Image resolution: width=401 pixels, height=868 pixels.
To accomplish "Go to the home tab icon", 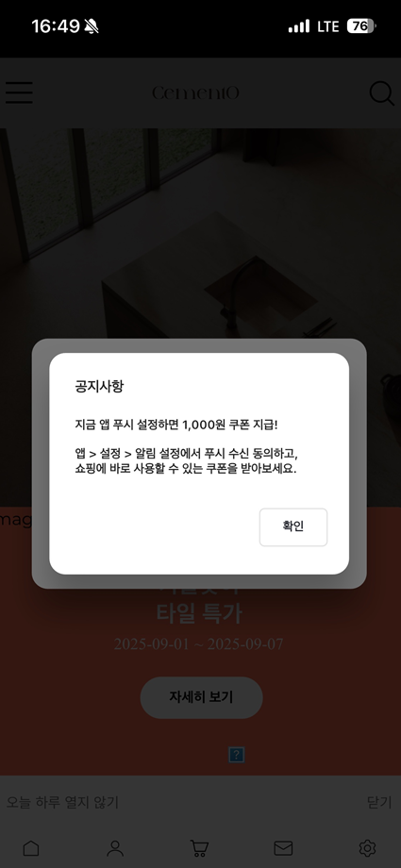I will point(31,848).
